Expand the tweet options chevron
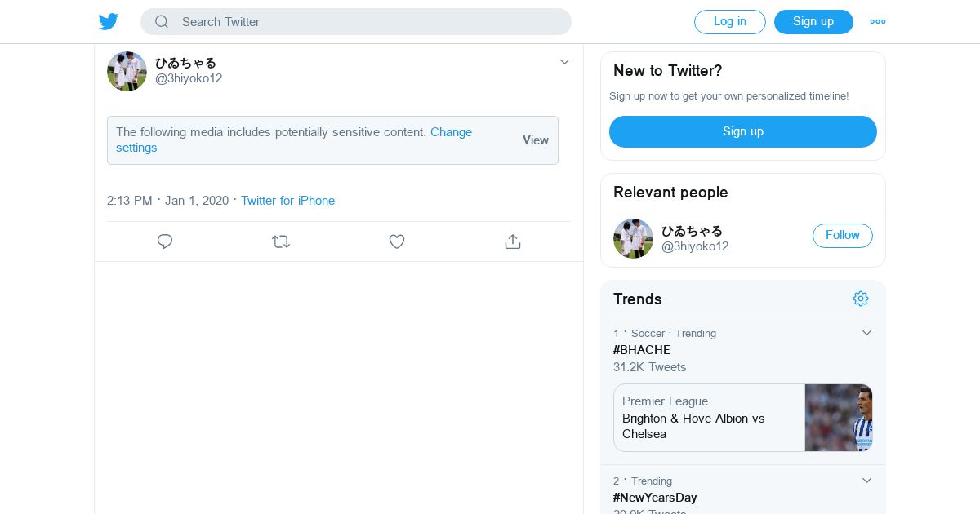 (564, 62)
